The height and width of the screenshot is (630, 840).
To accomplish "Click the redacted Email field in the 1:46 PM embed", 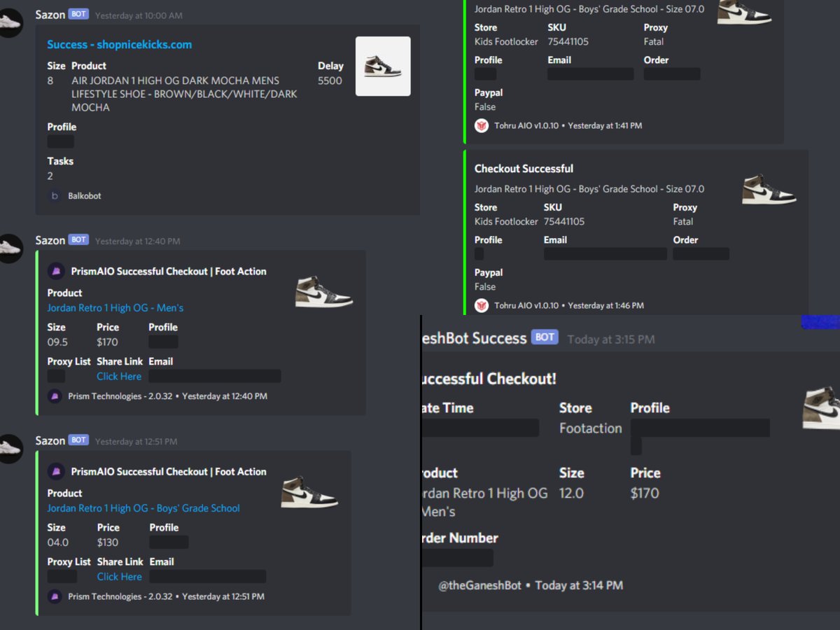I will pos(605,253).
